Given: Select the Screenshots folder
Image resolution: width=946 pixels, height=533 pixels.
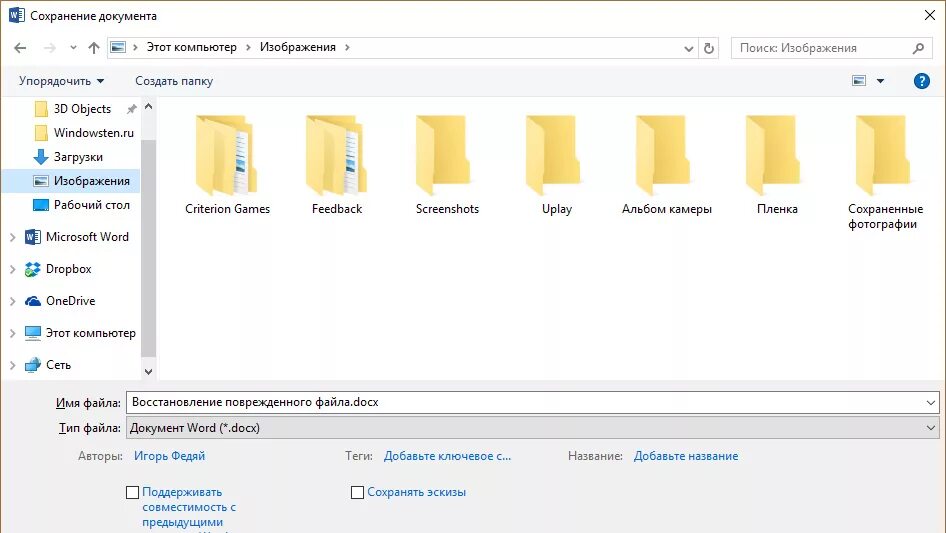Looking at the screenshot, I should (x=447, y=165).
